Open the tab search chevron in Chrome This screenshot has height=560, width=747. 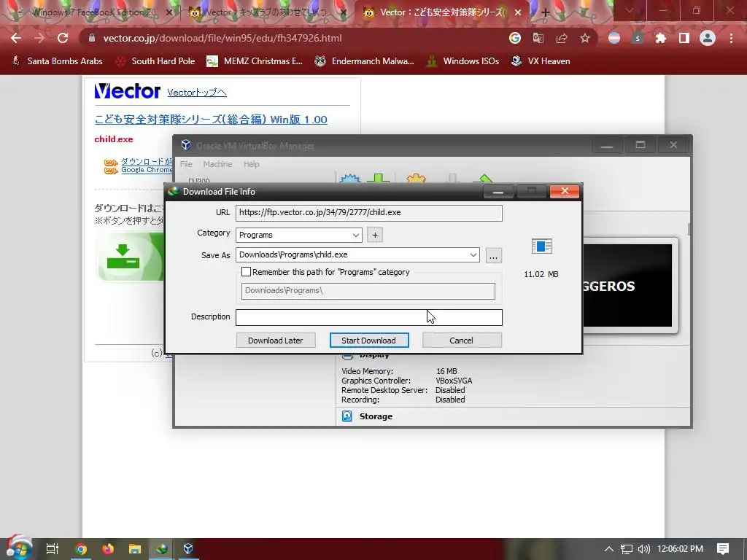tap(629, 10)
